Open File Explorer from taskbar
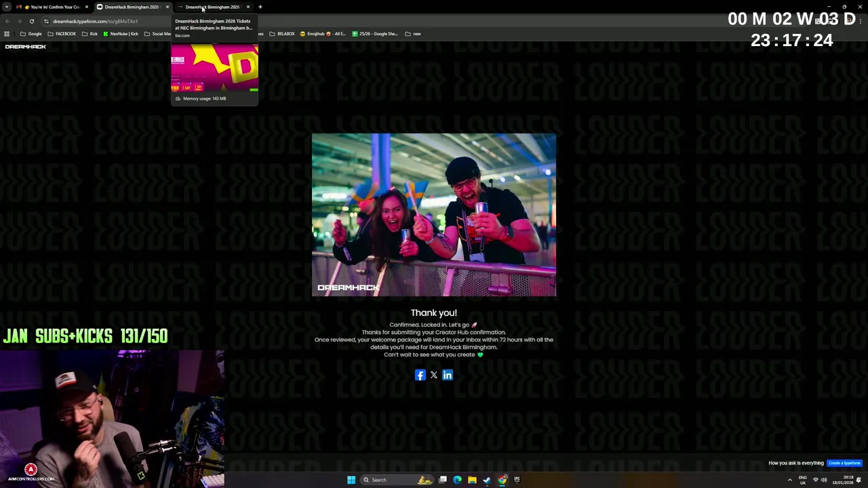The image size is (868, 488). pos(472,480)
